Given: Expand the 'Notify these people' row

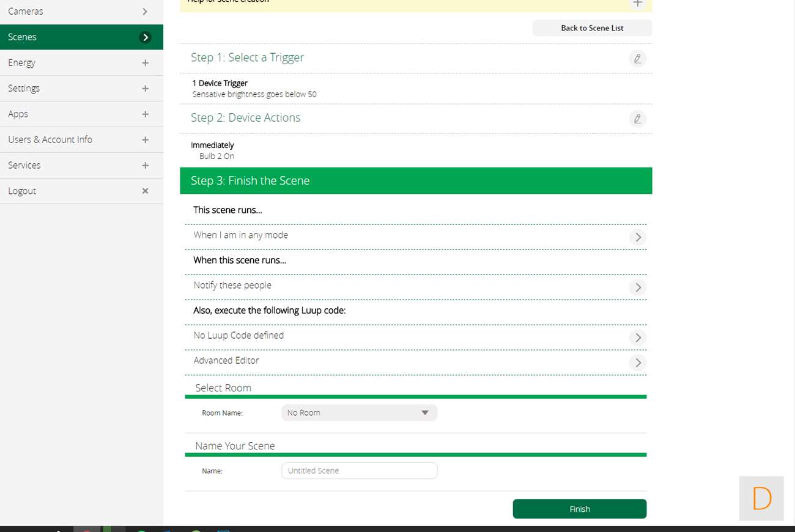Looking at the screenshot, I should (637, 287).
